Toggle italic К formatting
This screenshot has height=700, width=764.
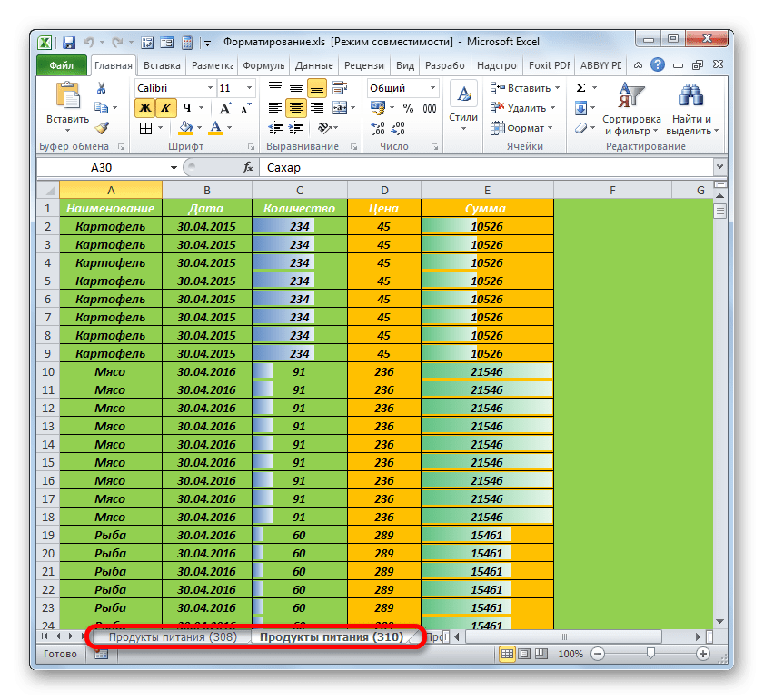click(x=165, y=108)
